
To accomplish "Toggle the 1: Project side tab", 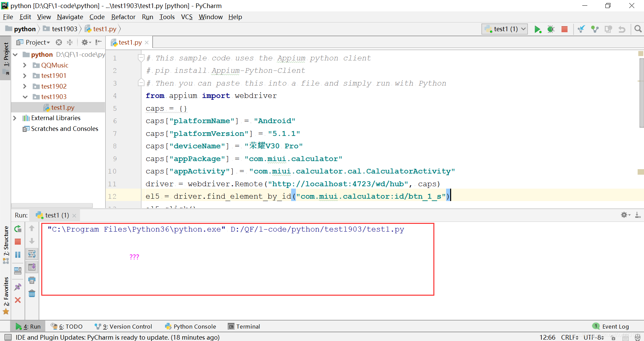I will point(6,58).
